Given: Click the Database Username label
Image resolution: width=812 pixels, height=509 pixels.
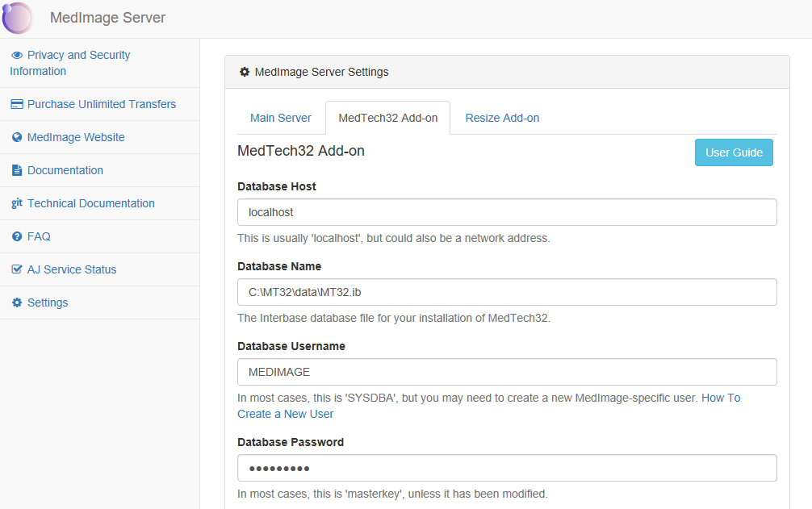Looking at the screenshot, I should coord(291,346).
